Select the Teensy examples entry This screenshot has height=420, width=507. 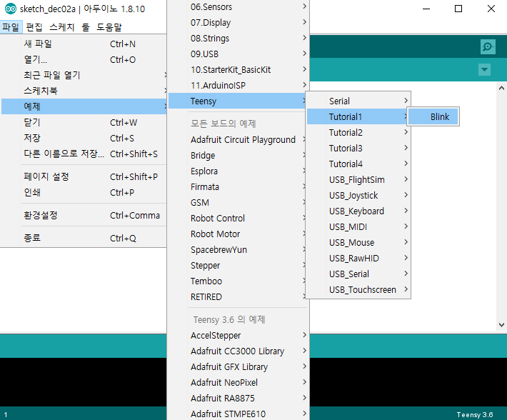coord(238,101)
